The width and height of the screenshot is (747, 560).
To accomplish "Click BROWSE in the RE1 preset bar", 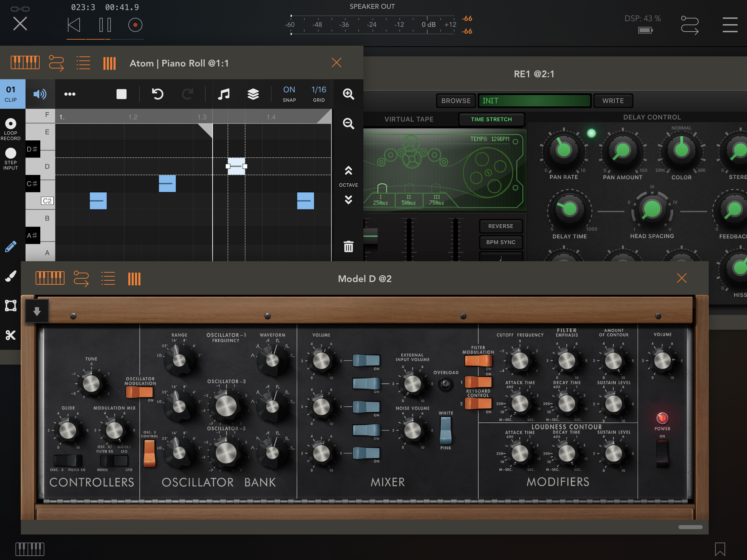I will pyautogui.click(x=456, y=101).
